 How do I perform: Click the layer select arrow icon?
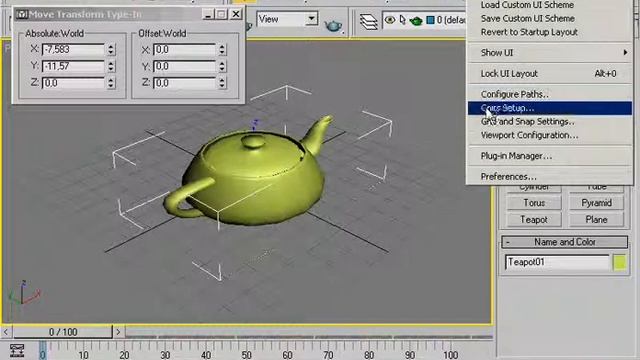[x=403, y=20]
